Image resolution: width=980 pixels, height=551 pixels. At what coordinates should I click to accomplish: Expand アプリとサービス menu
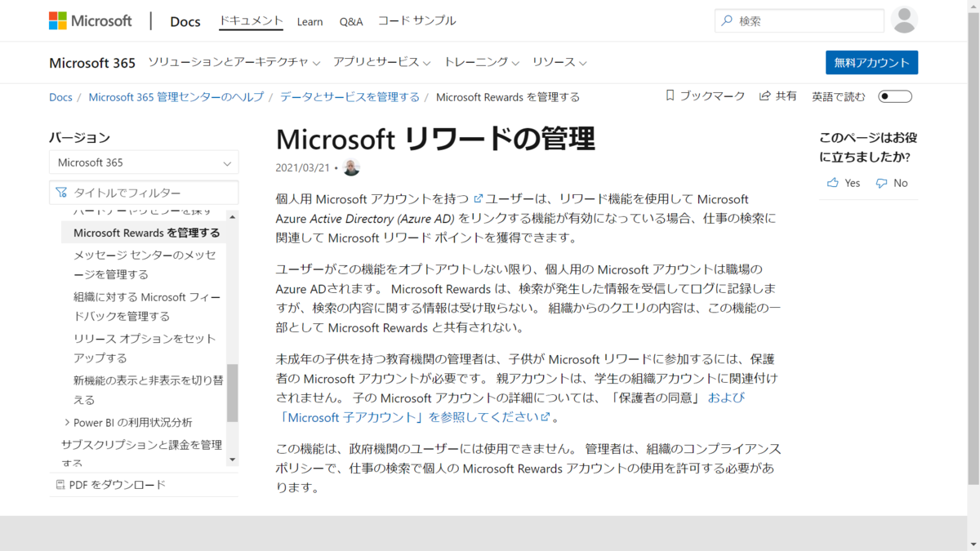381,62
